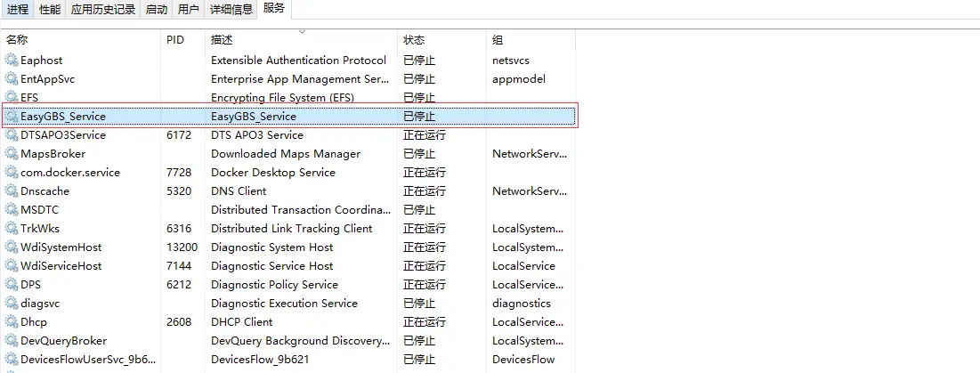Select the com.docker.service gear icon

11,173
